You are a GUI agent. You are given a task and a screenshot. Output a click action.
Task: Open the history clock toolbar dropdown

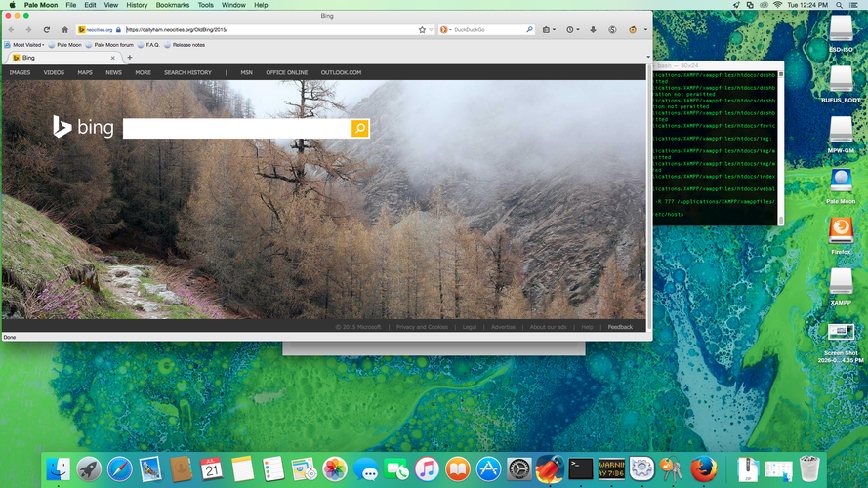(x=572, y=30)
